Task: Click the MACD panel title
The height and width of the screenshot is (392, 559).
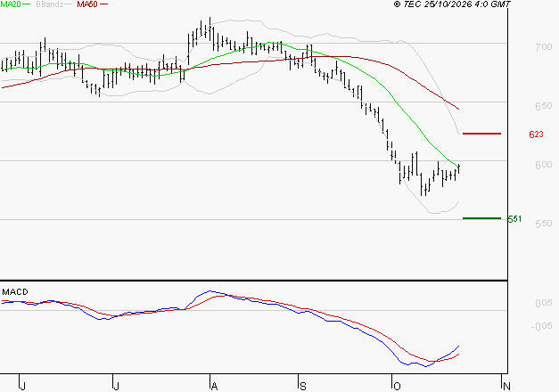Action: [15, 292]
